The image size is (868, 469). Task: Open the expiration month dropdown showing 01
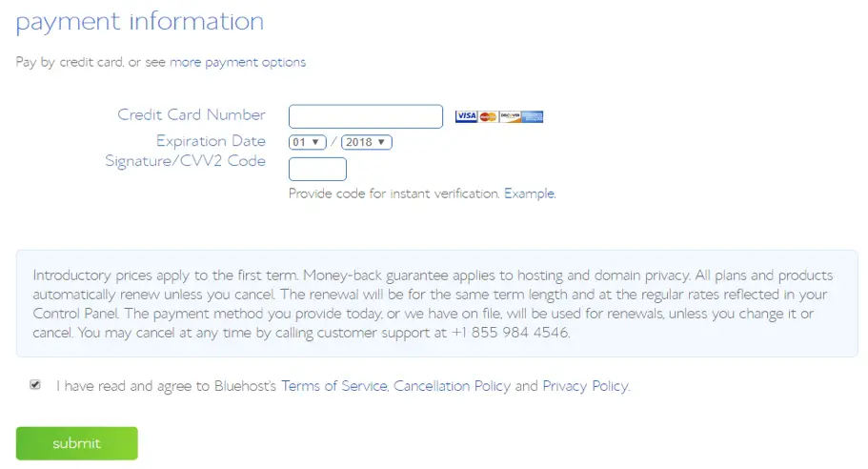click(x=307, y=142)
